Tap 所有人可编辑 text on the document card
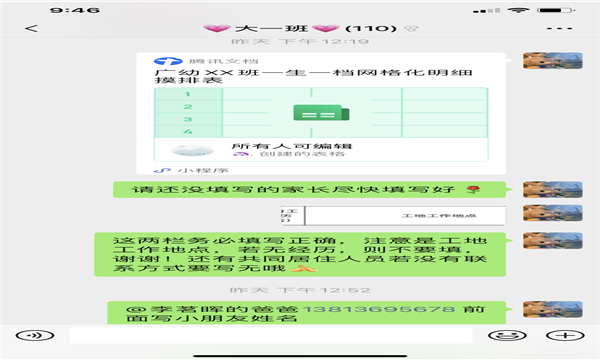 292,146
